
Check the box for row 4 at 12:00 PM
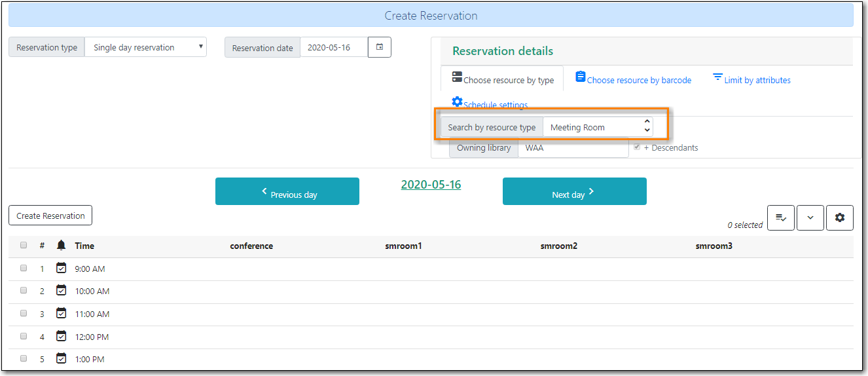click(24, 336)
